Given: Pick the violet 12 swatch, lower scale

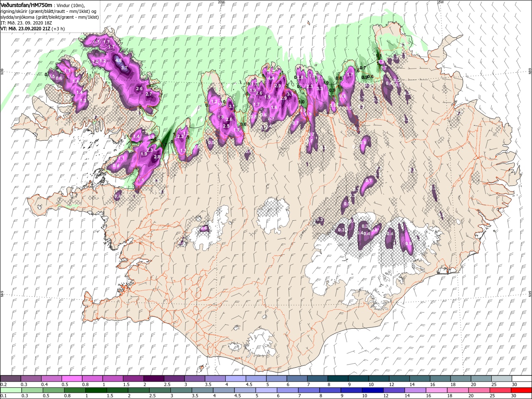Looking at the screenshot, I should pyautogui.click(x=394, y=390).
